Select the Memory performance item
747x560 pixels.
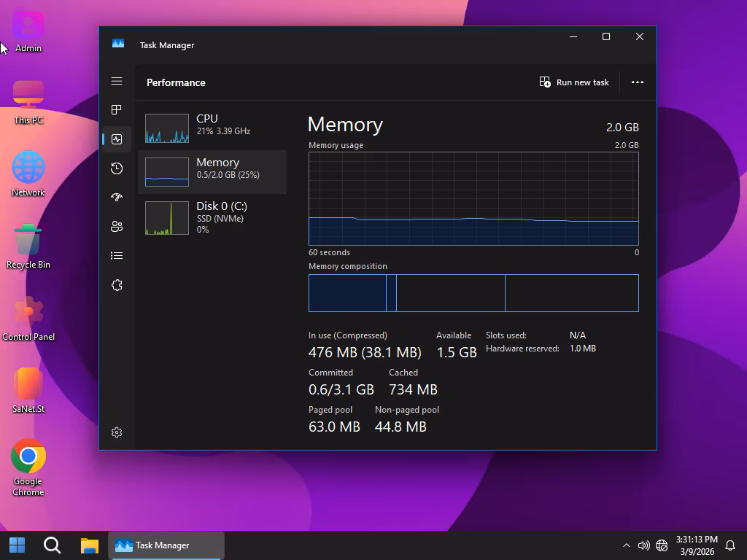coord(212,172)
